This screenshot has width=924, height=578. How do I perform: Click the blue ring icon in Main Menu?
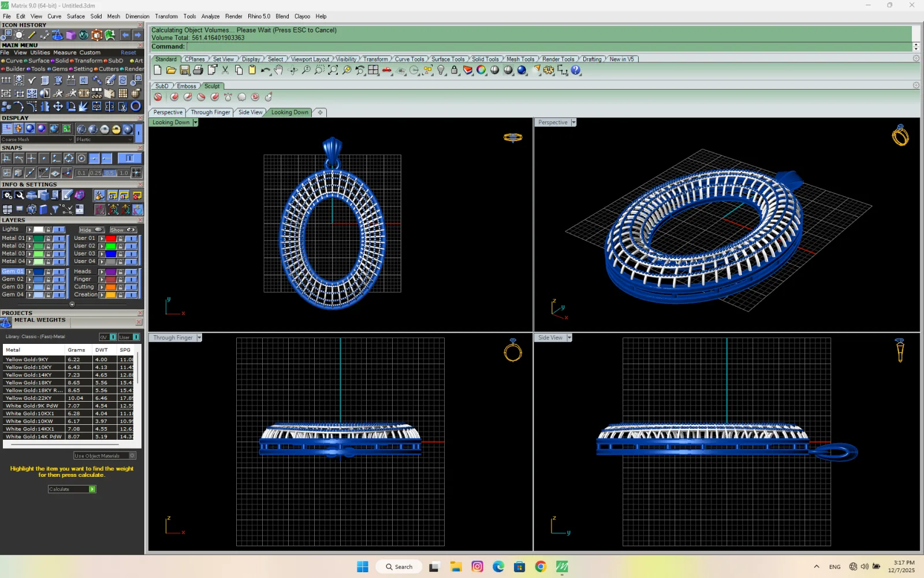[x=136, y=106]
